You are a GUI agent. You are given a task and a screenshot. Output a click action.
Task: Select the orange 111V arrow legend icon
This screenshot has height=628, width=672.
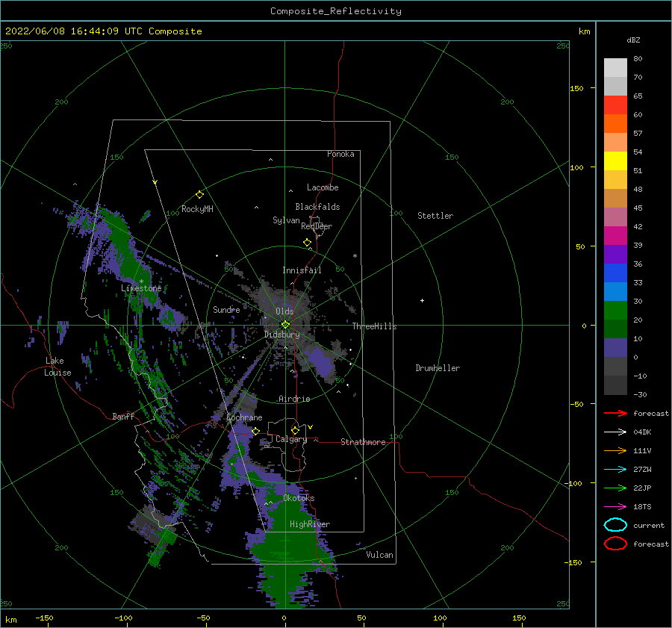(x=615, y=450)
